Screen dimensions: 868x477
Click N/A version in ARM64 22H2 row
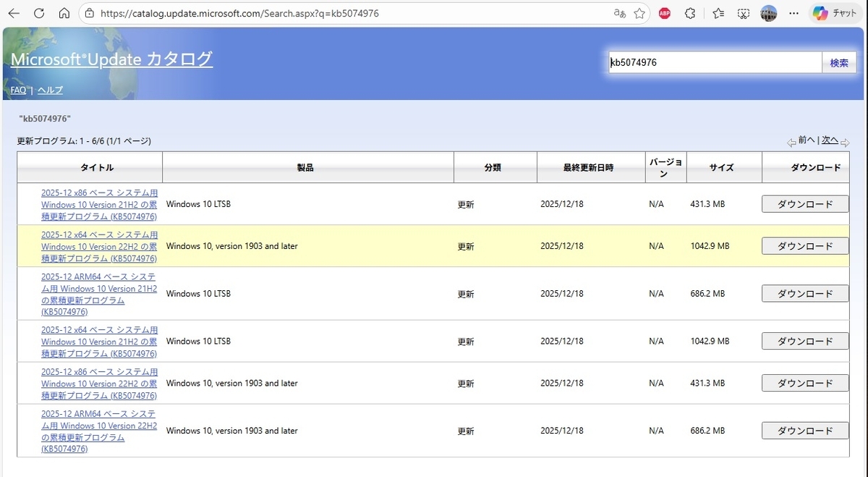656,431
